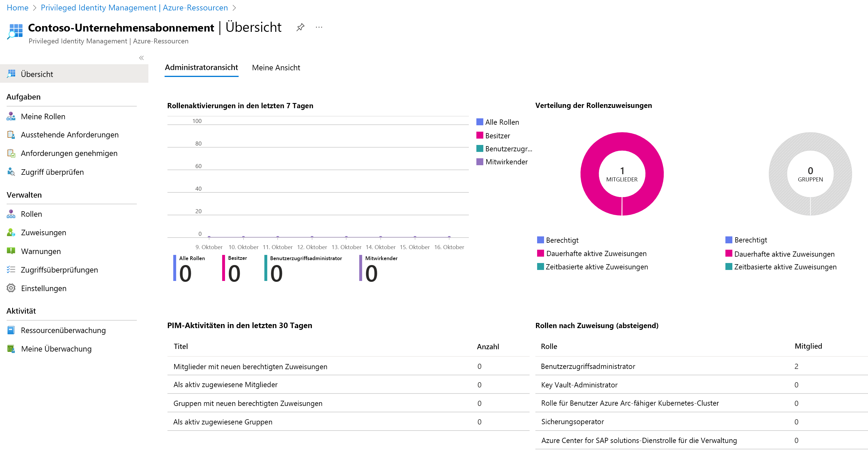Click the Contoso subscription header icon
This screenshot has height=456, width=868.
point(15,31)
